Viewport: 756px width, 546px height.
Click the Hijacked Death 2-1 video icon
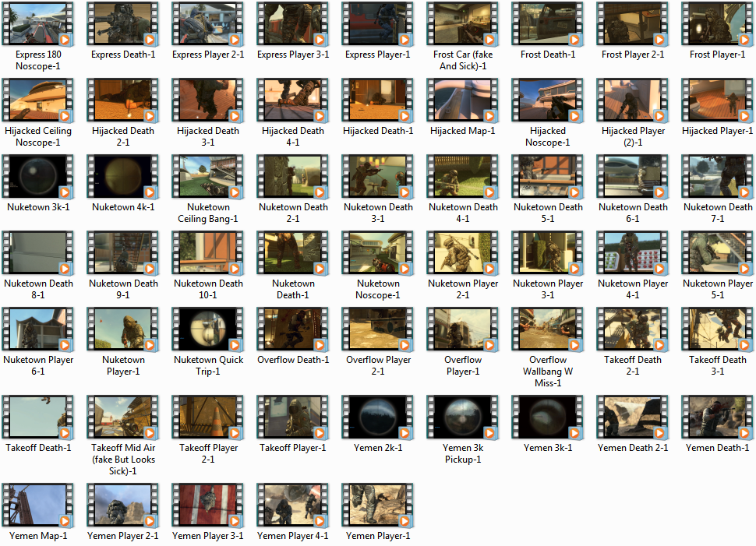[x=123, y=100]
